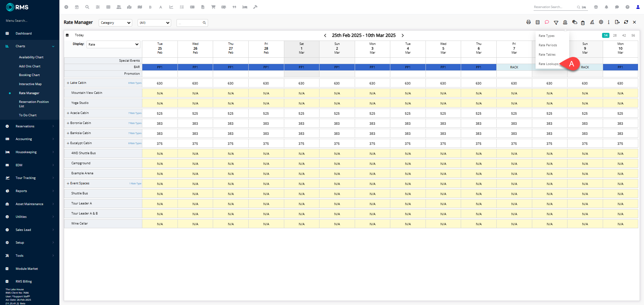Open the (All) filter dropdown

pyautogui.click(x=154, y=23)
